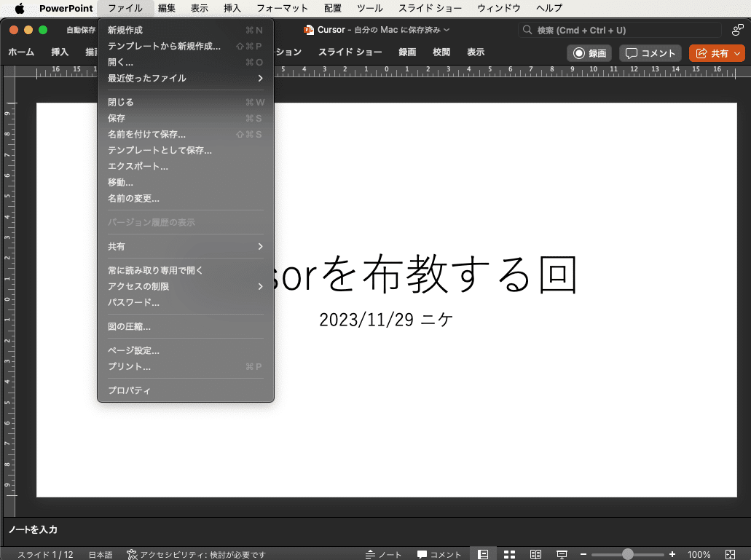751x560 pixels.
Task: Select パスワード… menu item
Action: (x=185, y=302)
